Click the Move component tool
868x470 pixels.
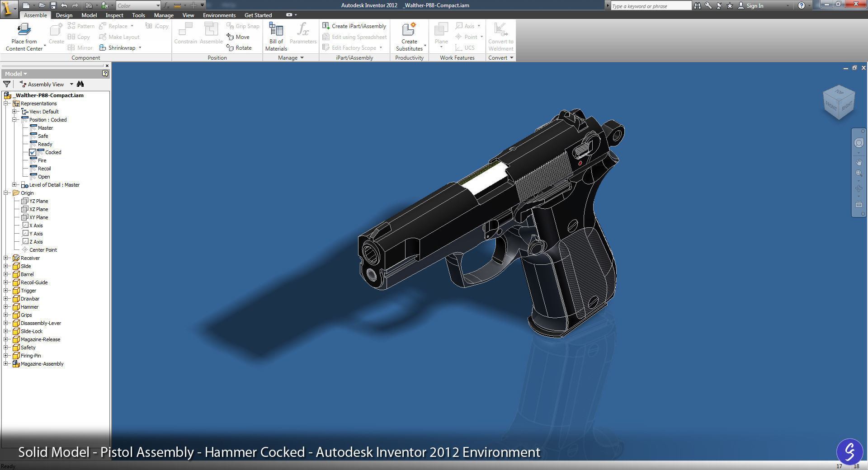[x=238, y=37]
